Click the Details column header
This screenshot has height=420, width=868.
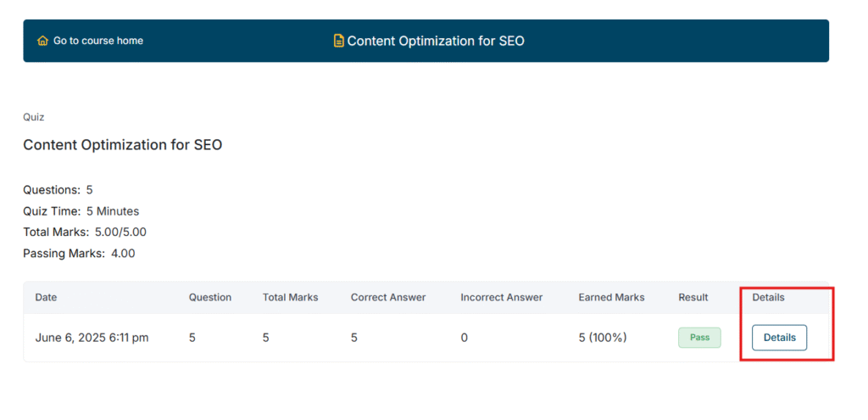click(768, 298)
